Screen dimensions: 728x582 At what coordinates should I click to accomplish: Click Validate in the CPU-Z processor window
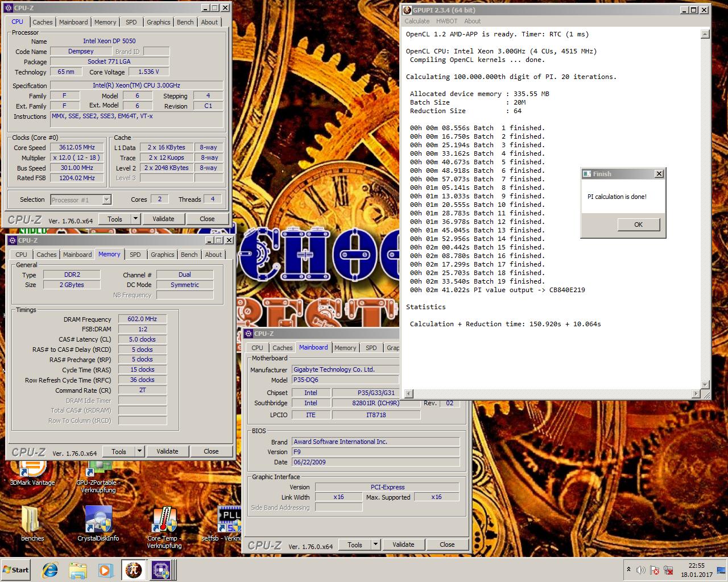tap(163, 219)
